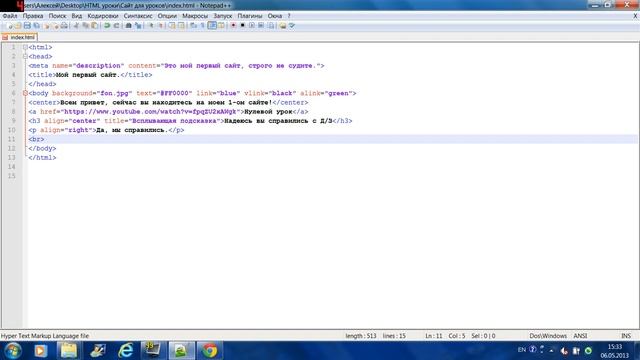Click line number 14 in margin

pos(11,167)
